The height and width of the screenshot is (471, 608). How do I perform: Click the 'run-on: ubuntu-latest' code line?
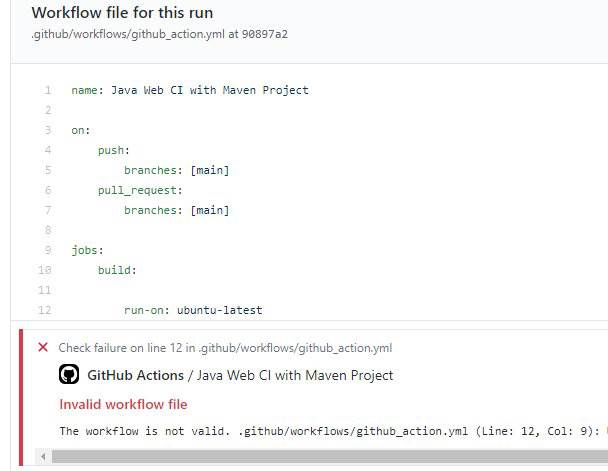click(x=193, y=310)
